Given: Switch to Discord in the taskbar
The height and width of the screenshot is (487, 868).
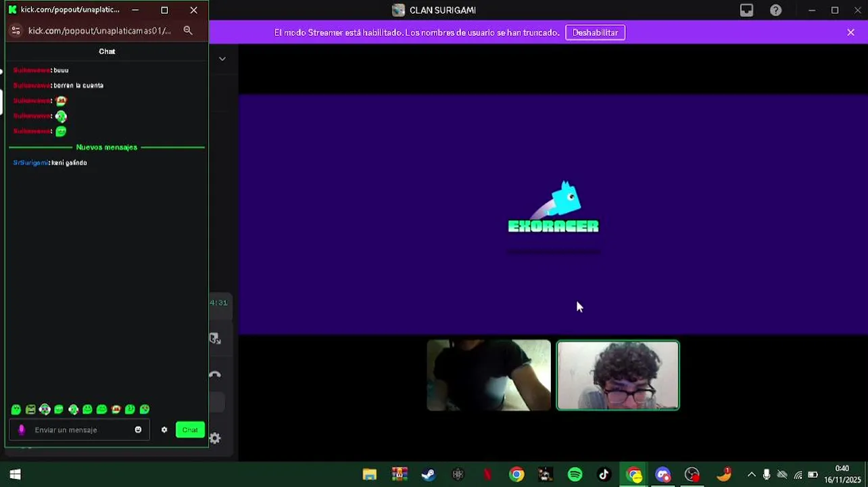Looking at the screenshot, I should (x=662, y=474).
